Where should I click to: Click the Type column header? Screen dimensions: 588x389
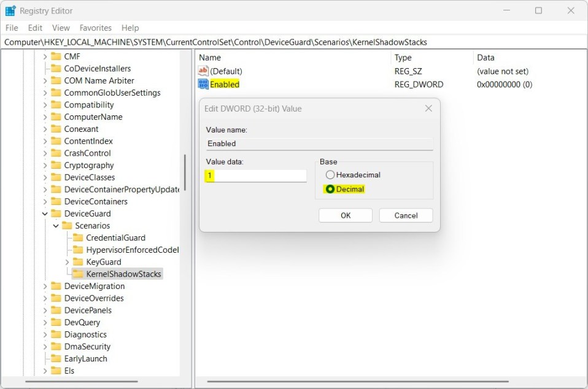tap(431, 57)
